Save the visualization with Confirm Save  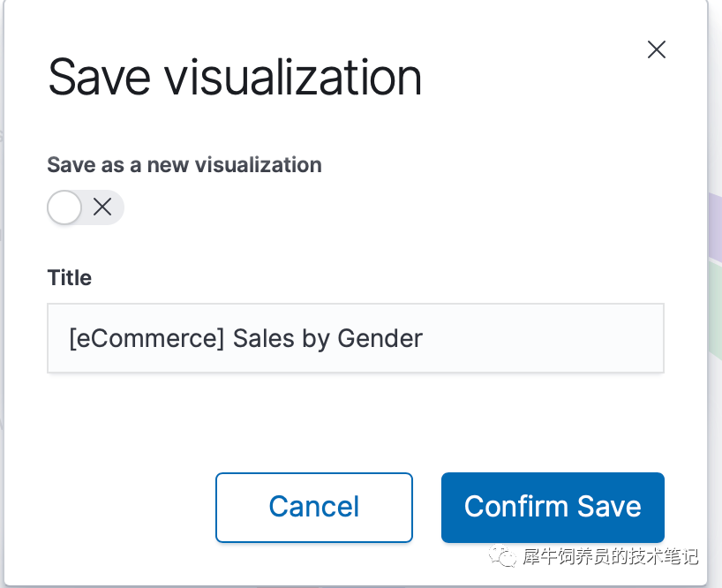(553, 507)
